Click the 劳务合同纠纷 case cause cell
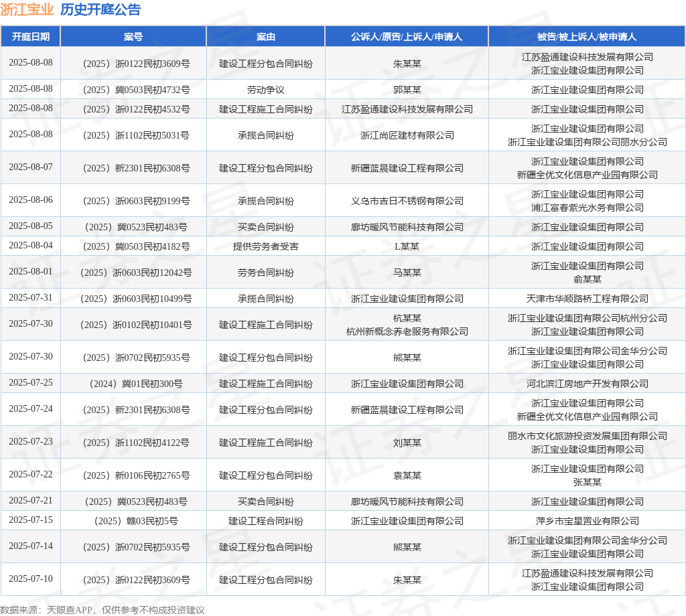The width and height of the screenshot is (686, 616). [265, 273]
